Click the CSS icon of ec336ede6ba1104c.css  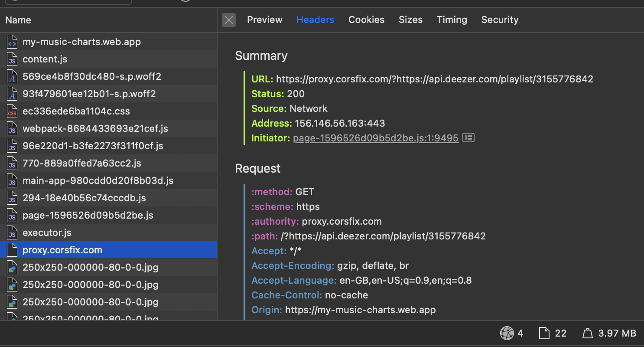[x=12, y=111]
